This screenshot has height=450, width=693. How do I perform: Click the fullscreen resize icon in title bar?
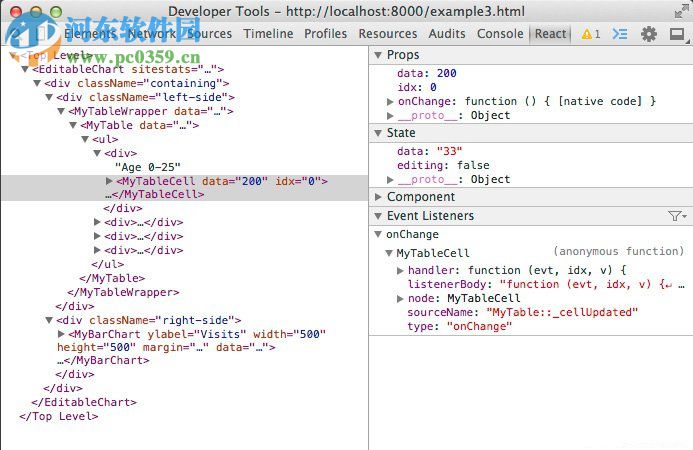(x=682, y=11)
